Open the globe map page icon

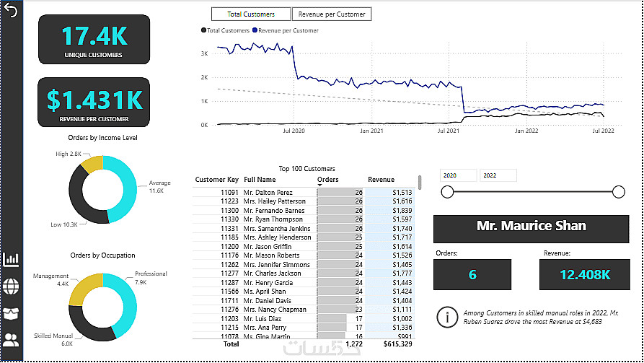click(x=11, y=287)
